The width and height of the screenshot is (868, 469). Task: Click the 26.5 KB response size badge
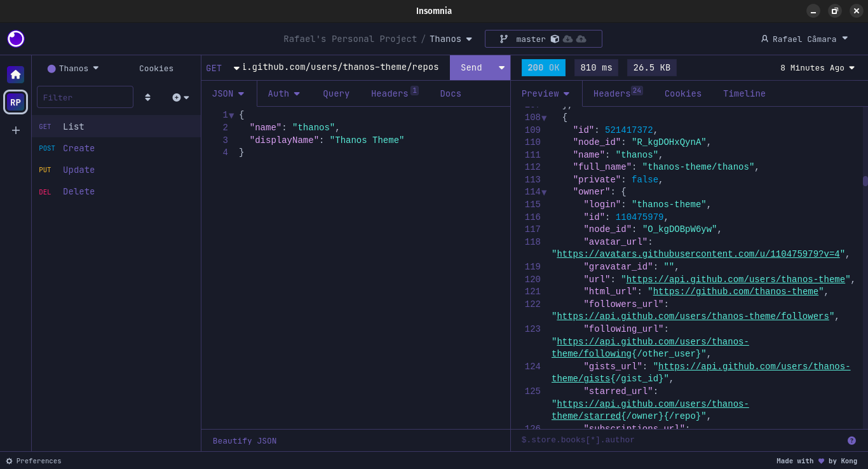click(651, 67)
